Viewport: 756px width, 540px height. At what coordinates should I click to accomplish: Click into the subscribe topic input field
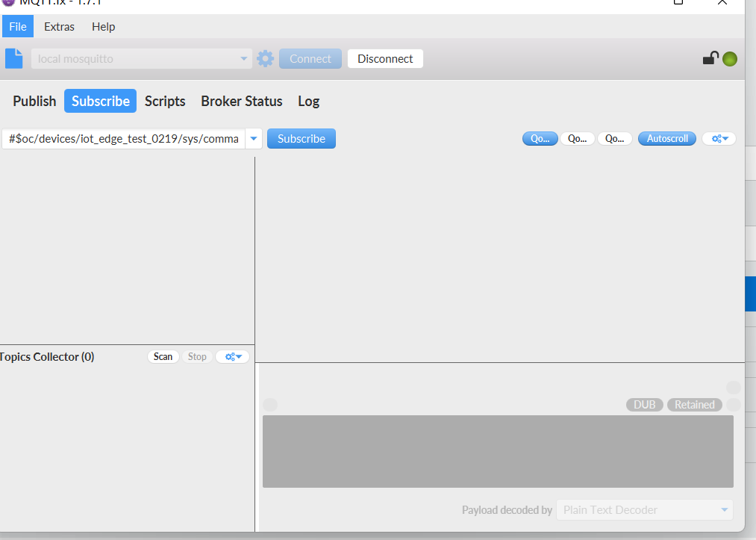coord(123,138)
